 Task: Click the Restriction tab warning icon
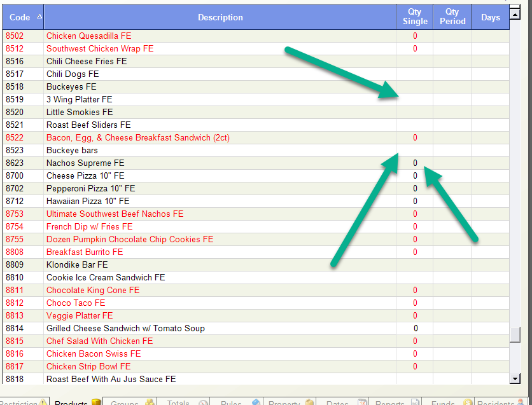[x=43, y=402]
